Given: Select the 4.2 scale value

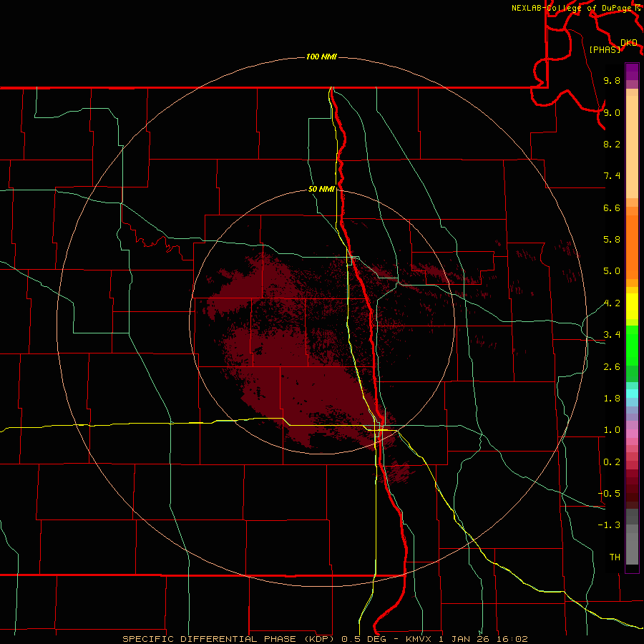Looking at the screenshot, I should 612,303.
